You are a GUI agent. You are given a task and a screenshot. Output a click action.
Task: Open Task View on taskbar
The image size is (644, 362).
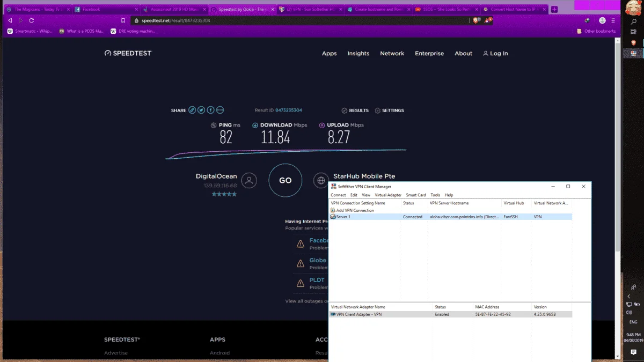tap(633, 32)
